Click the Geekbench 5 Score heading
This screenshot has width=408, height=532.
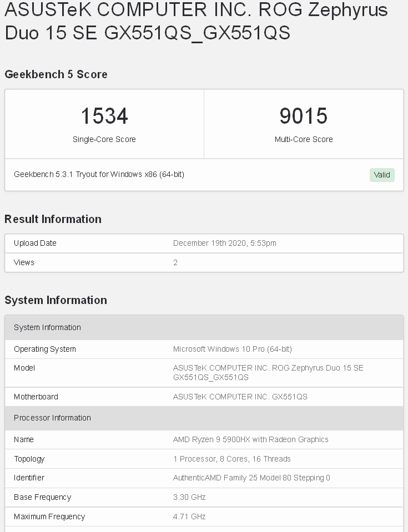[x=56, y=74]
